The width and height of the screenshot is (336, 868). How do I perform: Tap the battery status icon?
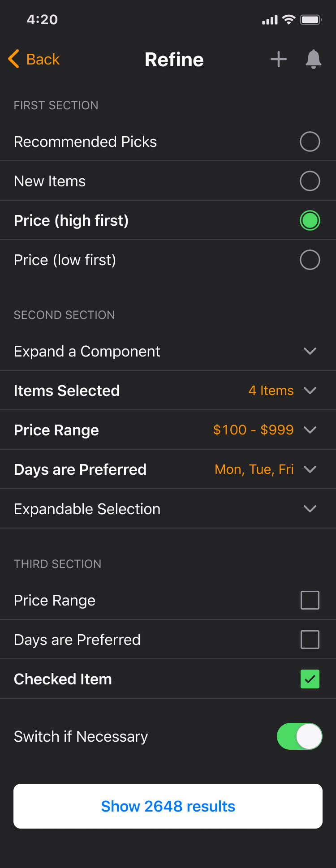tap(311, 20)
